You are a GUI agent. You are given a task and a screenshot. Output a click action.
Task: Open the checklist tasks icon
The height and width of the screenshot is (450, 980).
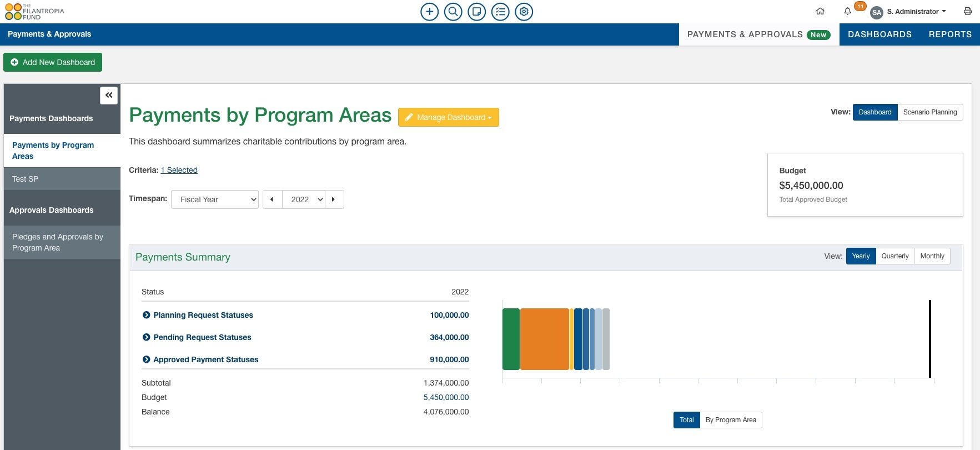tap(500, 12)
